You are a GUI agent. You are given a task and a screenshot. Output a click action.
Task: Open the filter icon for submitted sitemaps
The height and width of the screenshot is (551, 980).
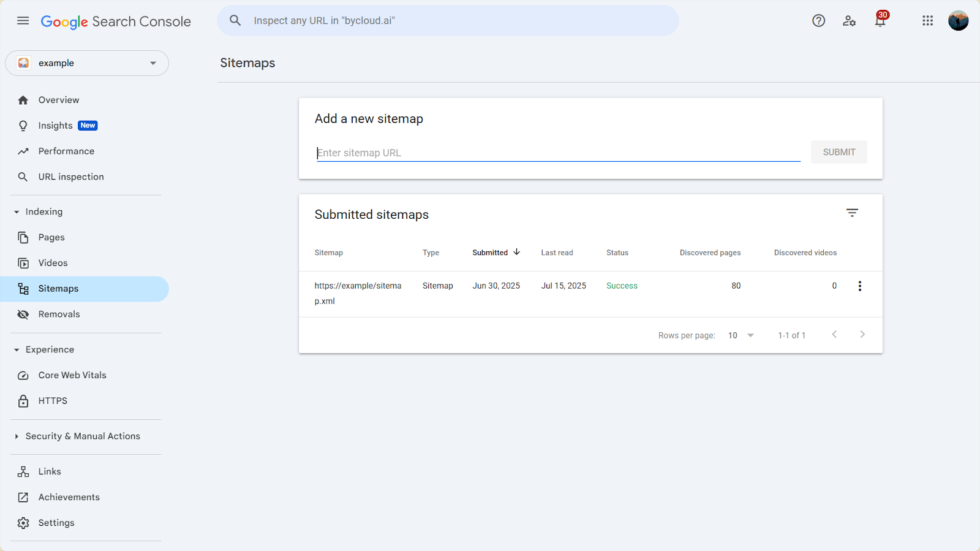coord(852,213)
